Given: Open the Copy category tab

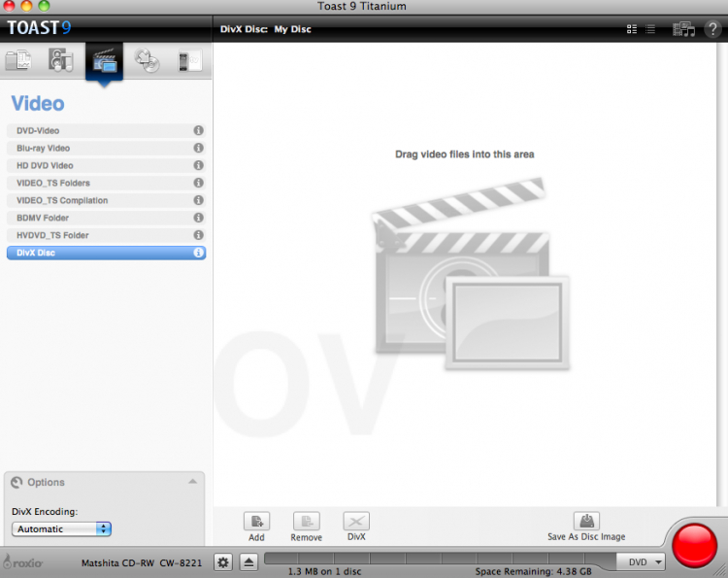Looking at the screenshot, I should click(x=148, y=61).
